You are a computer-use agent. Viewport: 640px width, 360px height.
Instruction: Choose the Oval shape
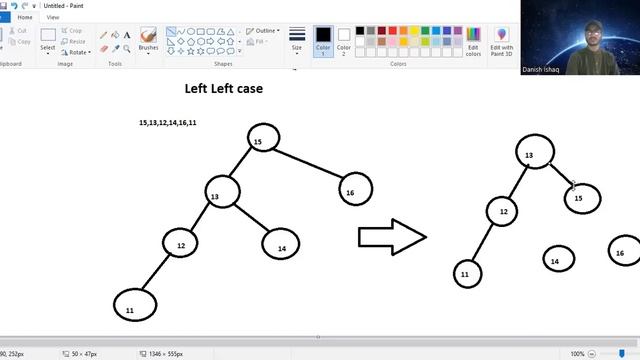pos(191,31)
